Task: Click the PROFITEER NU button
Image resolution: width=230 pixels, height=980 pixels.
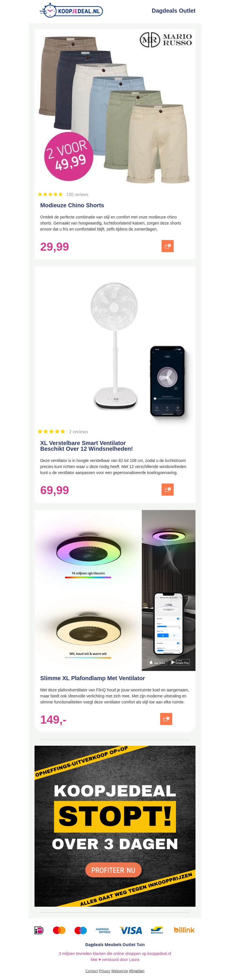Action: 113,870
